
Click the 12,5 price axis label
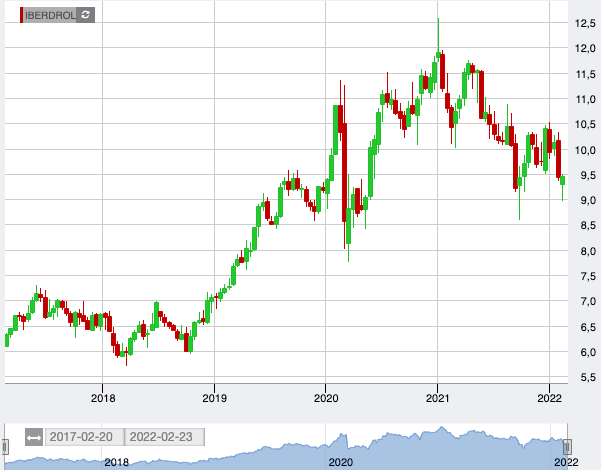(x=586, y=24)
